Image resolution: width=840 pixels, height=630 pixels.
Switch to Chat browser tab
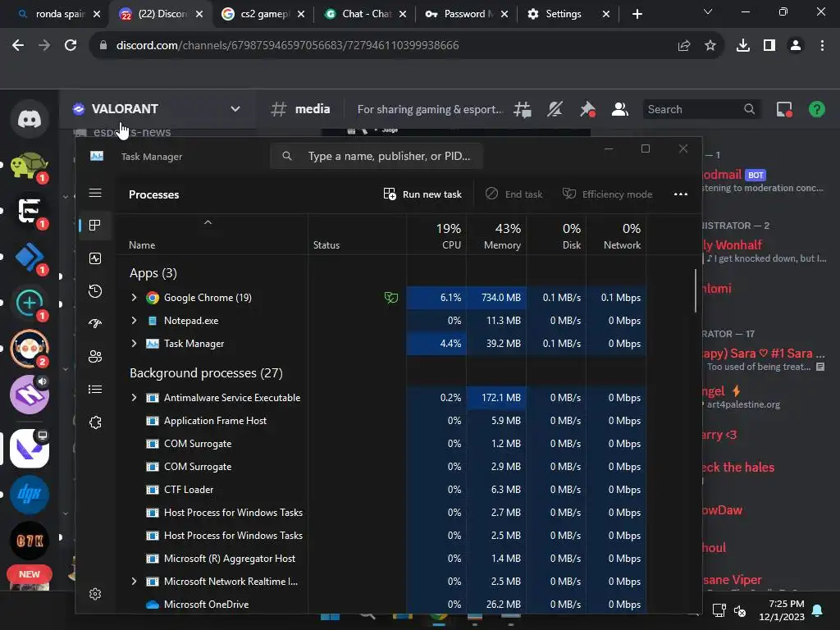[365, 14]
